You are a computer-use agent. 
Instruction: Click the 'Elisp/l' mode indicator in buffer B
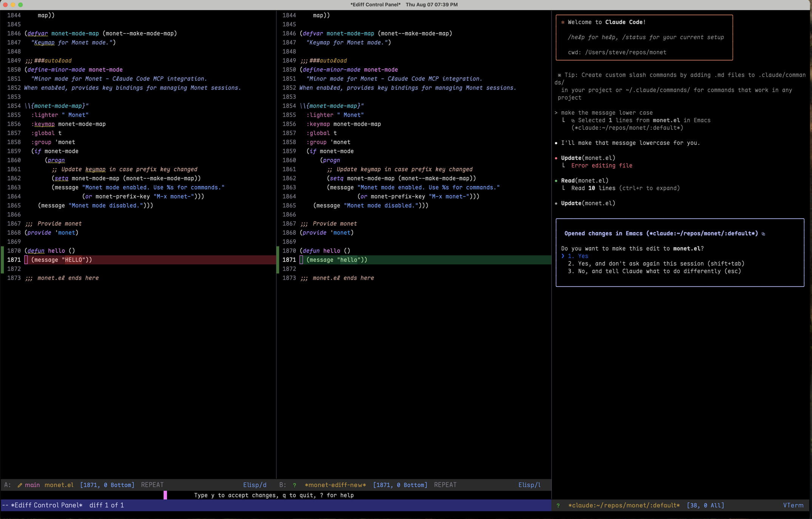click(x=529, y=485)
